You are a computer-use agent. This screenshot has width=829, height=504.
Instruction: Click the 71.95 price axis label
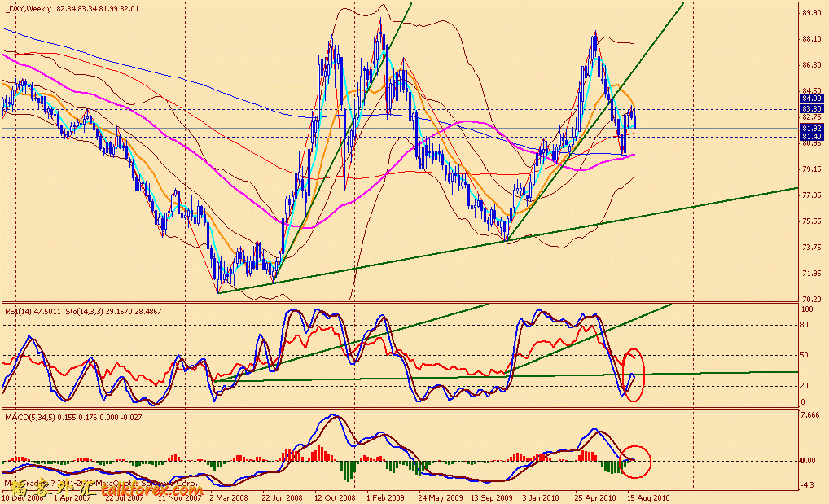click(812, 274)
